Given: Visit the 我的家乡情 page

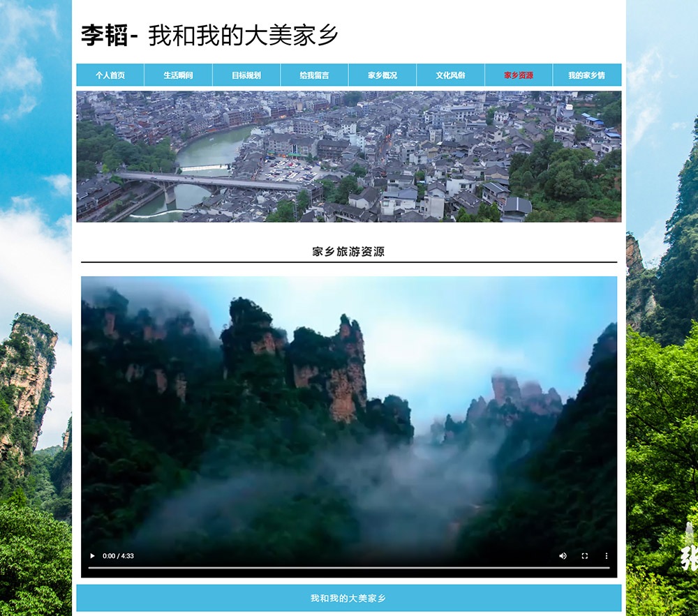Looking at the screenshot, I should coord(586,75).
